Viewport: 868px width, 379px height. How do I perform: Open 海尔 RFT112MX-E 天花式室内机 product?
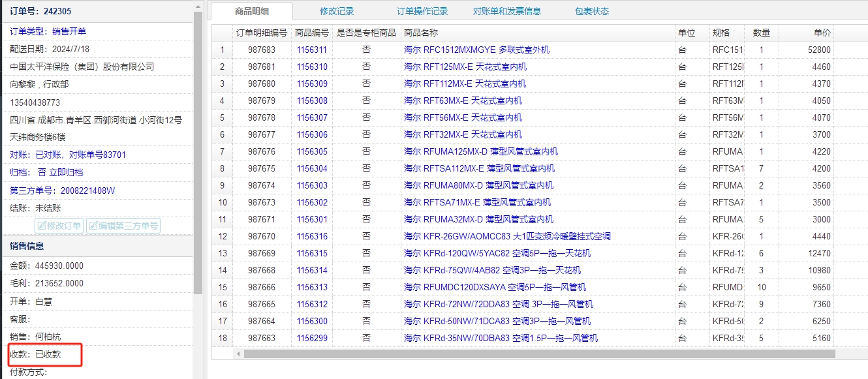pyautogui.click(x=465, y=83)
